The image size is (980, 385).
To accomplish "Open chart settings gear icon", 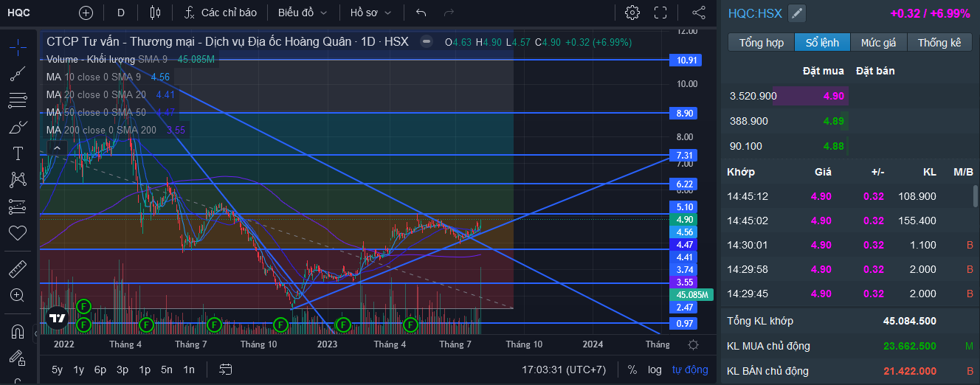I will (x=632, y=13).
